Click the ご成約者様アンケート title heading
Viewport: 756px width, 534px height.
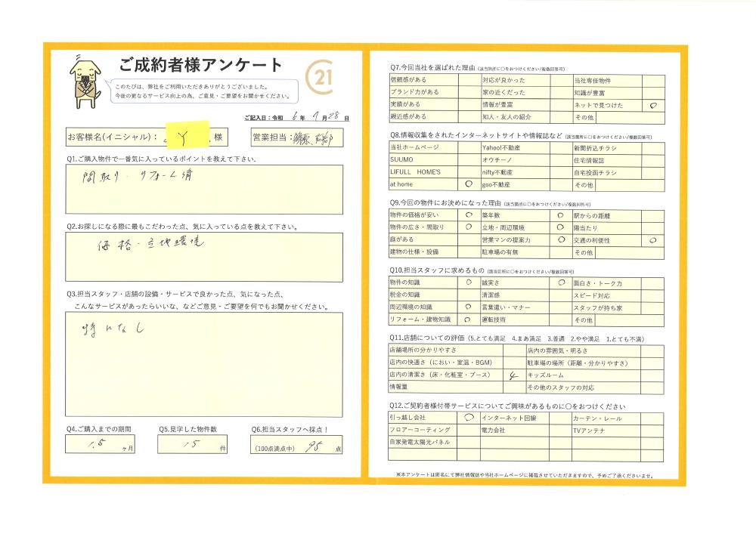201,65
